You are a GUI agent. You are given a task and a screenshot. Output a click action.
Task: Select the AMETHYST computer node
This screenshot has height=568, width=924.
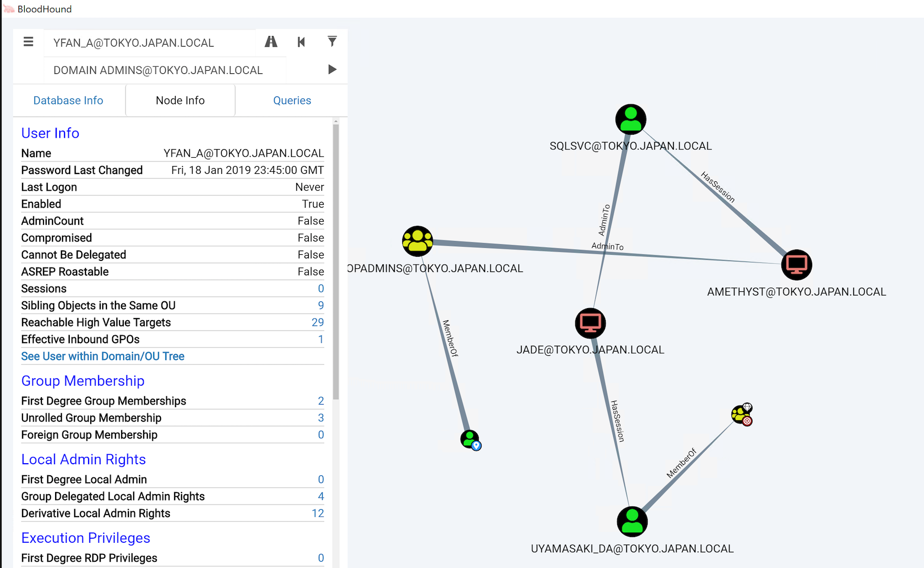coord(796,265)
